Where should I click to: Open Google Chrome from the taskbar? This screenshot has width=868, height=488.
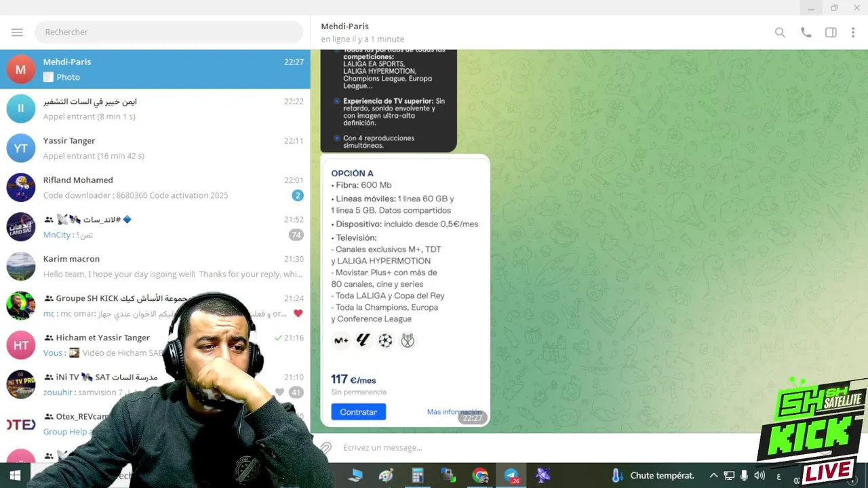pyautogui.click(x=480, y=476)
